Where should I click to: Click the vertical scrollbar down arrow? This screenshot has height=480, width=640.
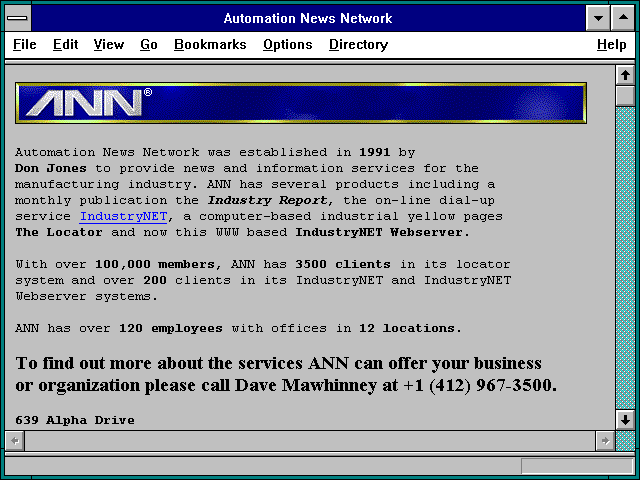click(625, 420)
